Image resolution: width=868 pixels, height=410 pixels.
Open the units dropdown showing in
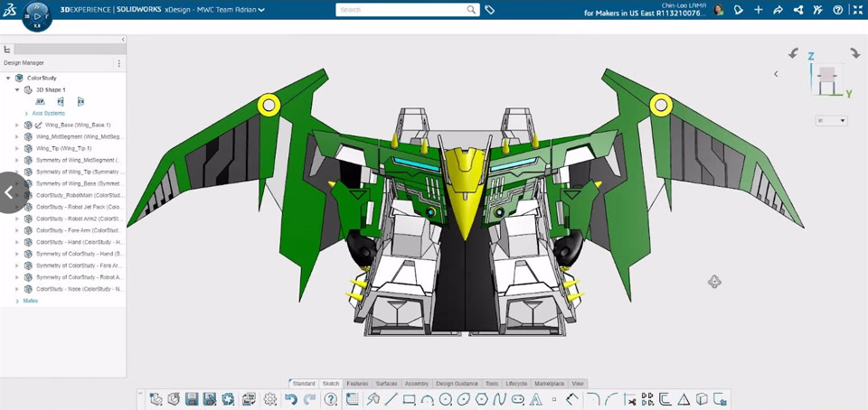coord(831,120)
